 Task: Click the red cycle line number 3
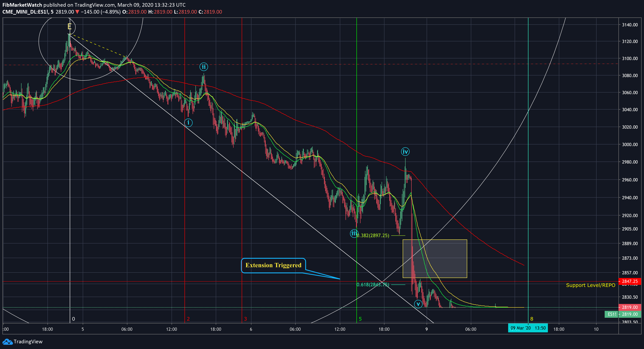click(x=245, y=319)
